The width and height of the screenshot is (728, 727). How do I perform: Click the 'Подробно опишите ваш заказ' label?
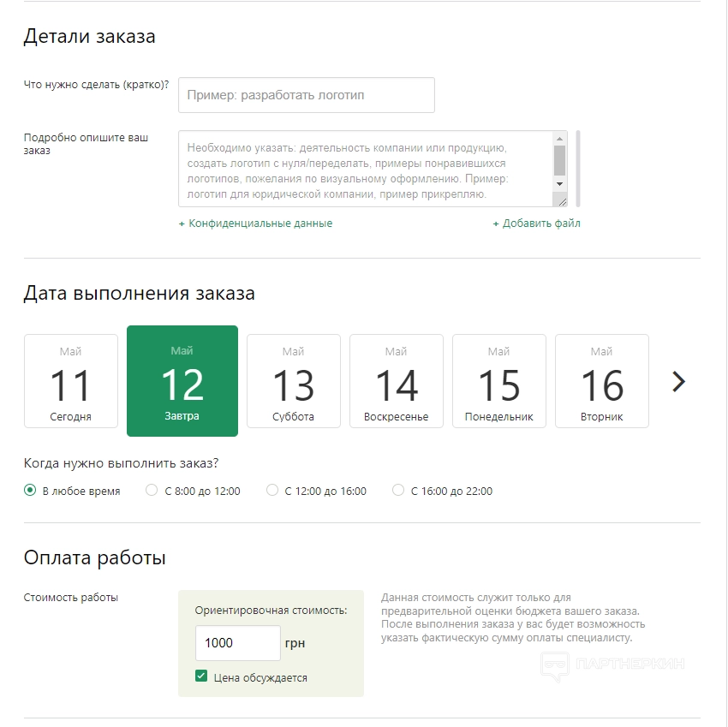(x=86, y=144)
